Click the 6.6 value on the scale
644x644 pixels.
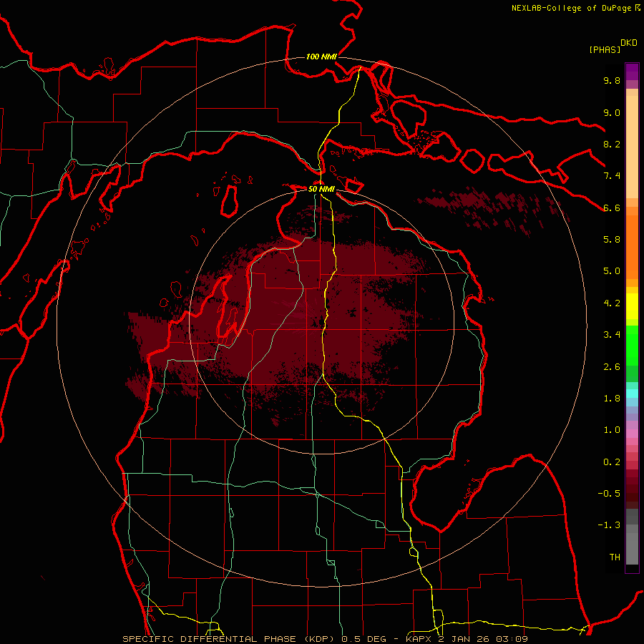612,208
